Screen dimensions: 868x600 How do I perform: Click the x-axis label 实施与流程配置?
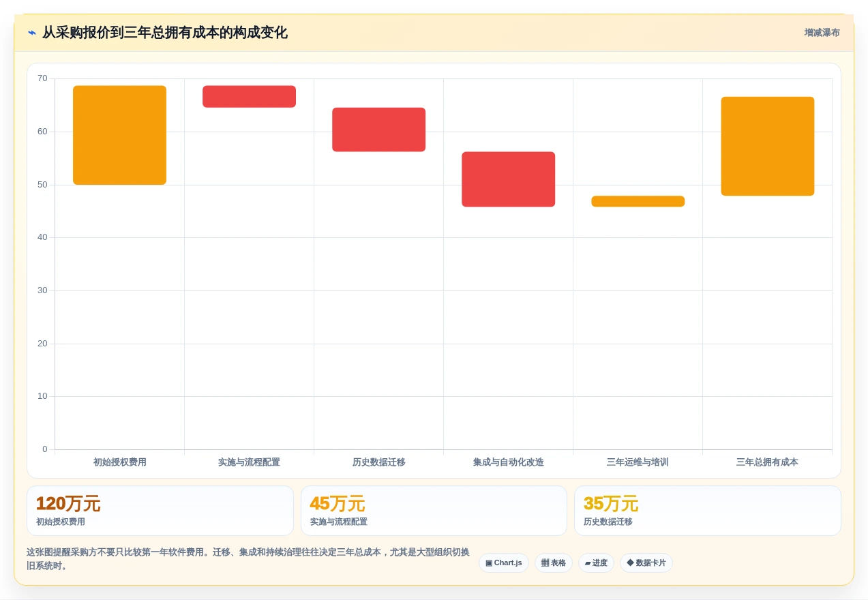point(249,462)
